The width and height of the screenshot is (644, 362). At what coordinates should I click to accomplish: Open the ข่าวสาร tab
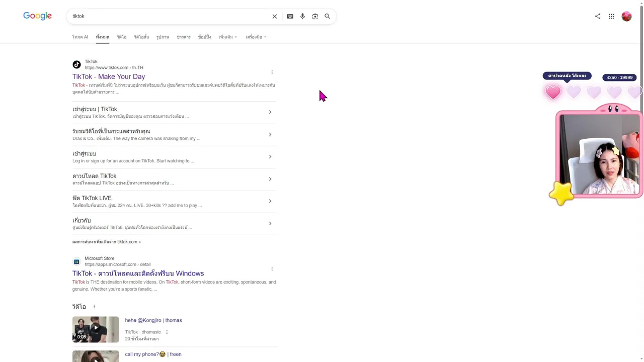pos(184,37)
